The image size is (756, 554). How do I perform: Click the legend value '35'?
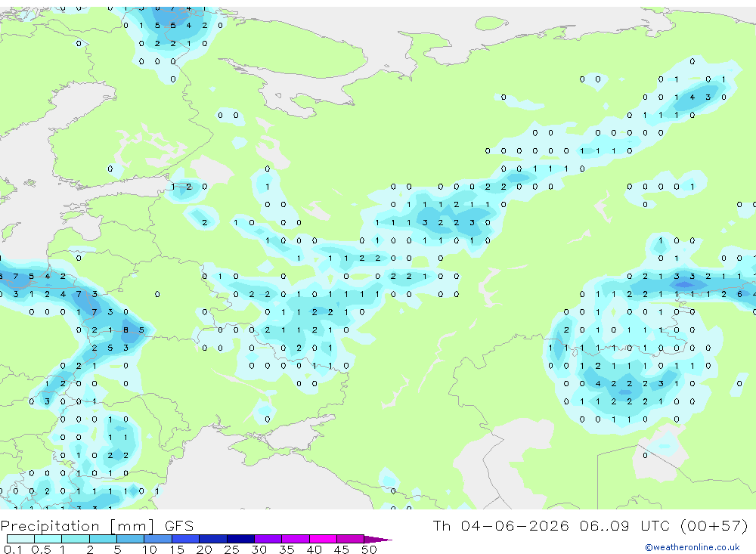(287, 549)
